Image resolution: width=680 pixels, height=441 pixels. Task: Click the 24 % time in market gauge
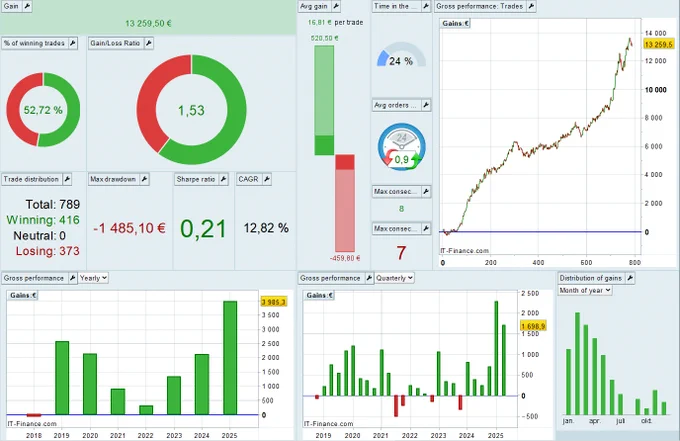pyautogui.click(x=401, y=55)
